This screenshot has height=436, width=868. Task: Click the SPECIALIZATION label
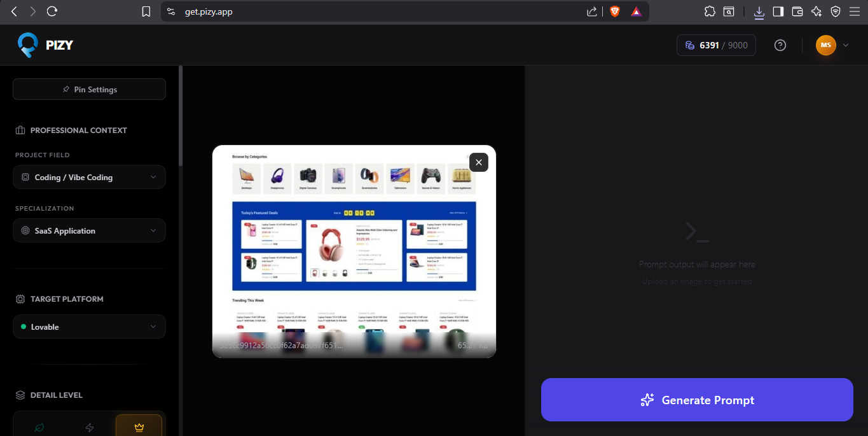click(x=45, y=208)
